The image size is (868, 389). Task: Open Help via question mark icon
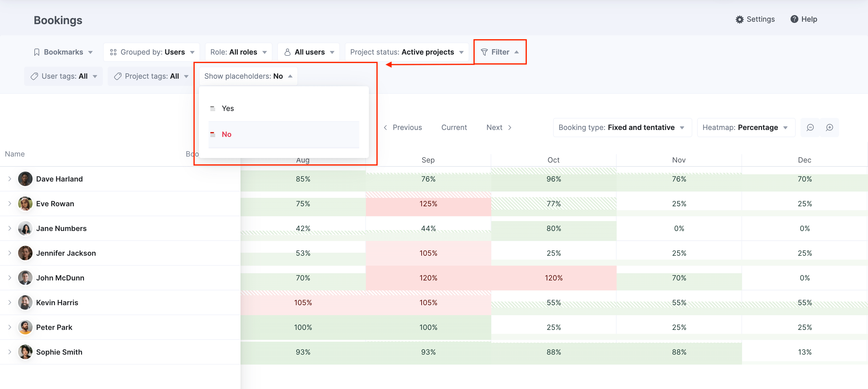click(794, 19)
